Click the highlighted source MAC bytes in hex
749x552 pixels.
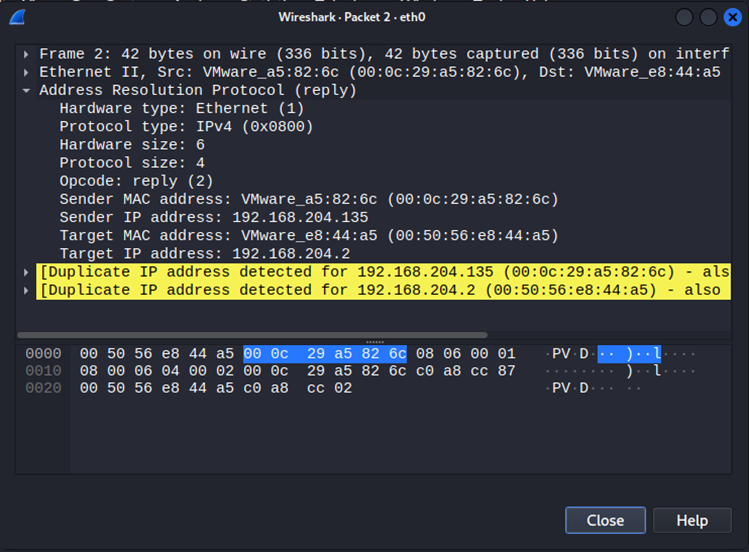[x=324, y=354]
